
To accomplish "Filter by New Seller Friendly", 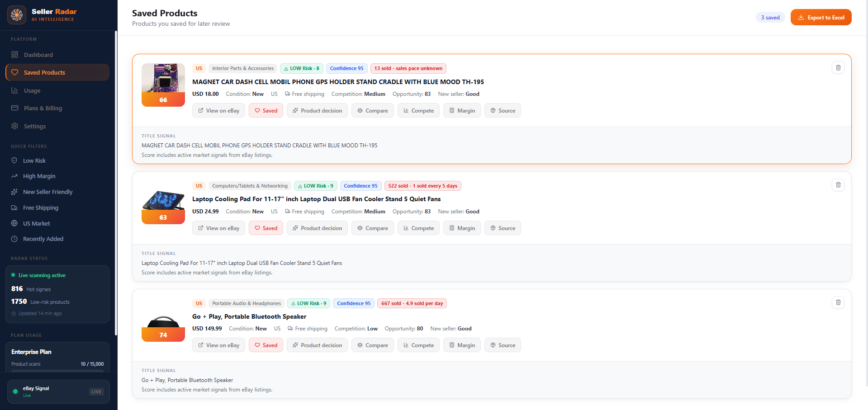I will click(x=57, y=192).
